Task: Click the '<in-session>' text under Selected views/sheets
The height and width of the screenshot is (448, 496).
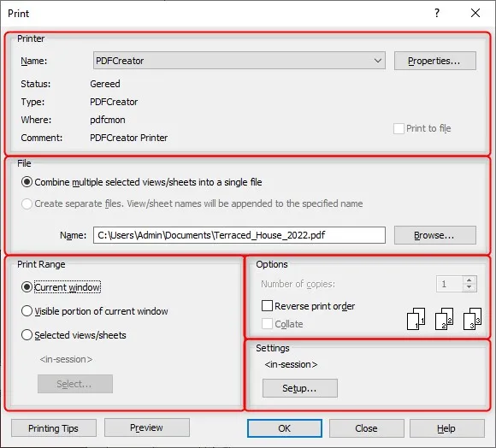Action: [x=66, y=359]
